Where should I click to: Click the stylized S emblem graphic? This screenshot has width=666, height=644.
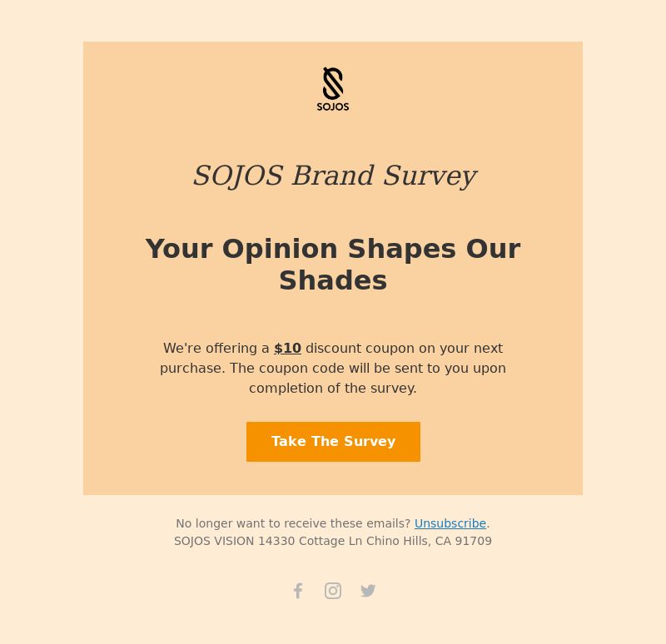[x=333, y=83]
